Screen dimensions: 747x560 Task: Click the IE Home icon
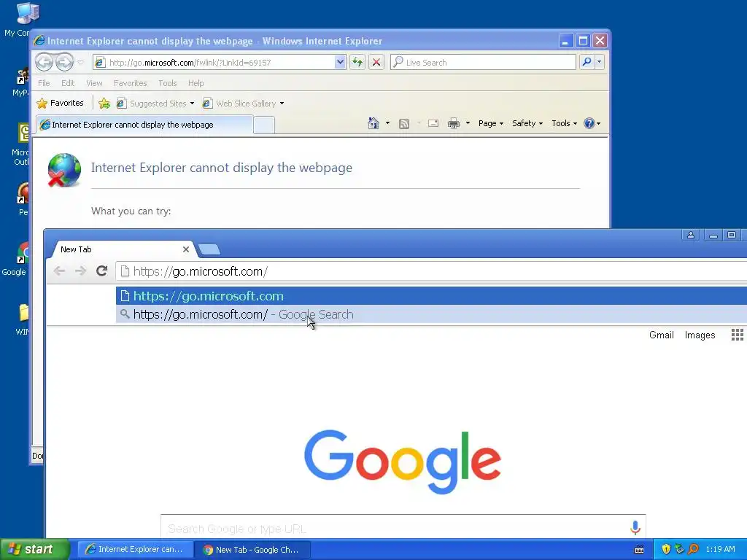tap(373, 123)
